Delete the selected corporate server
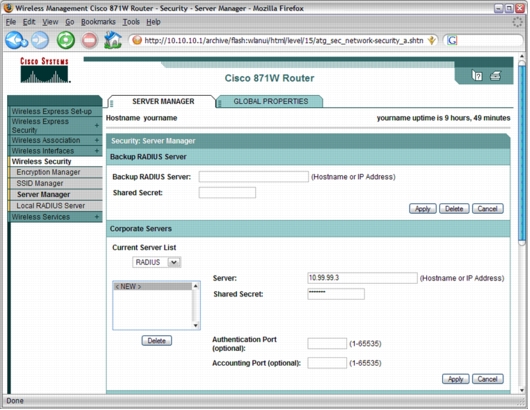This screenshot has height=410, width=530. coord(156,340)
